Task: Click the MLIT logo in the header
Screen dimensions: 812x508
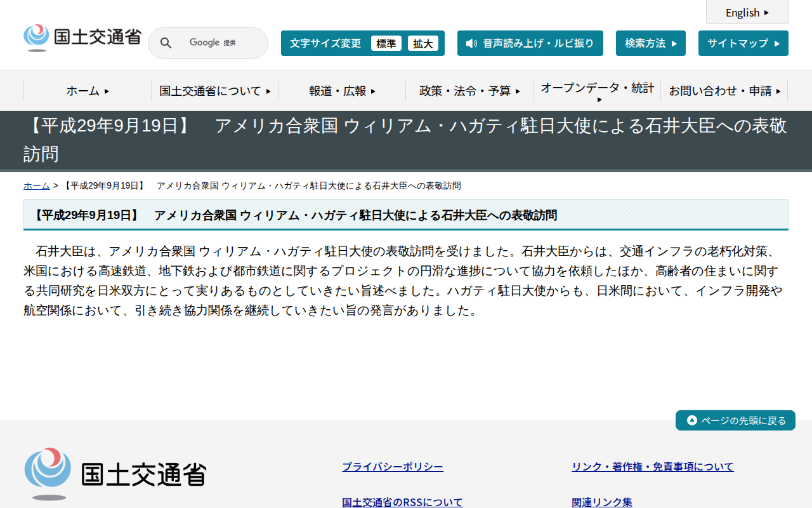Action: click(x=82, y=37)
